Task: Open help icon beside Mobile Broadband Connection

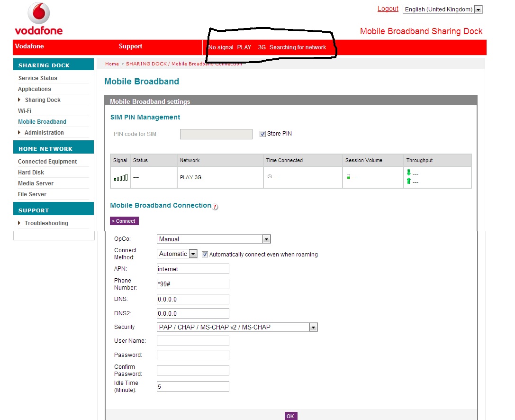Action: coord(215,207)
